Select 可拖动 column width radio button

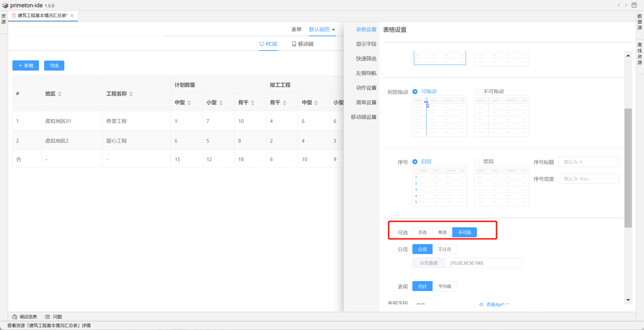(x=415, y=92)
